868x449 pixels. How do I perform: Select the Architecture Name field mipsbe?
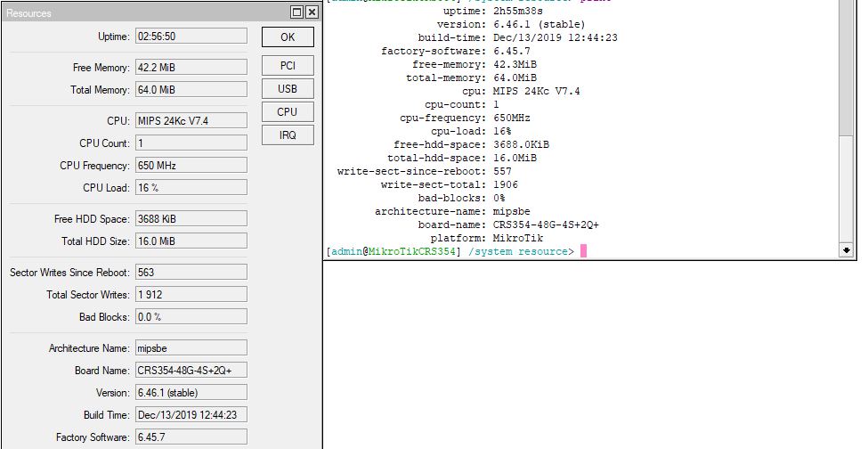[x=191, y=347]
